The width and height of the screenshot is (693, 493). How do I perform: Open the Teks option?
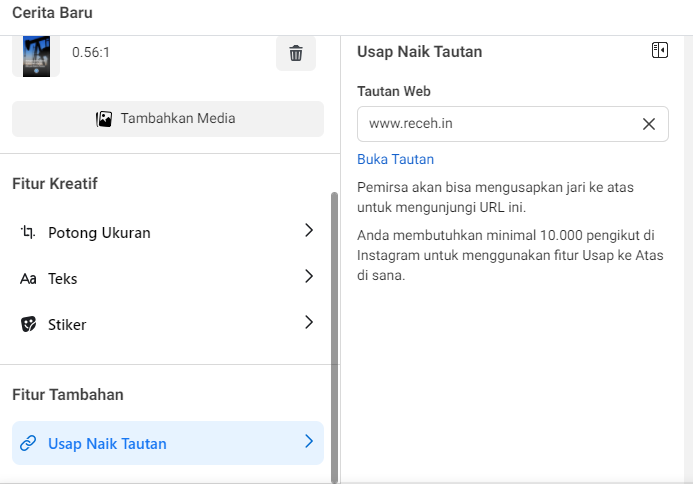coord(168,278)
